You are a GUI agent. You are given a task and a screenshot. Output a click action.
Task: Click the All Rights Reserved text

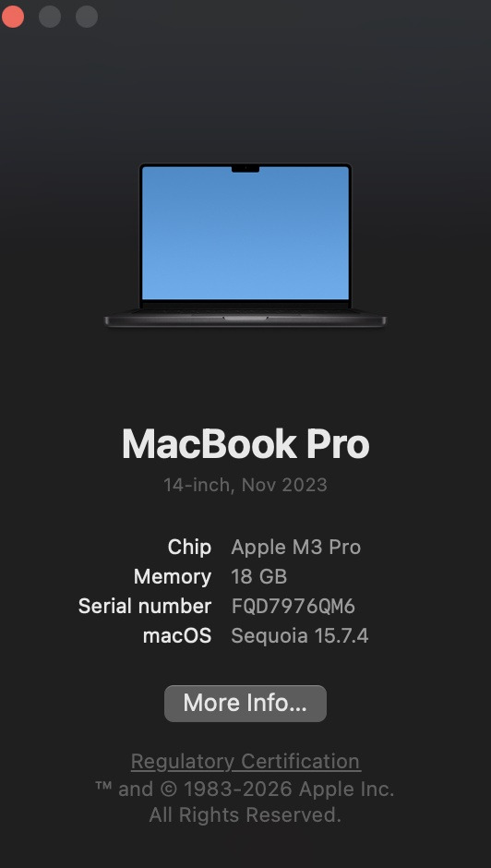click(245, 814)
